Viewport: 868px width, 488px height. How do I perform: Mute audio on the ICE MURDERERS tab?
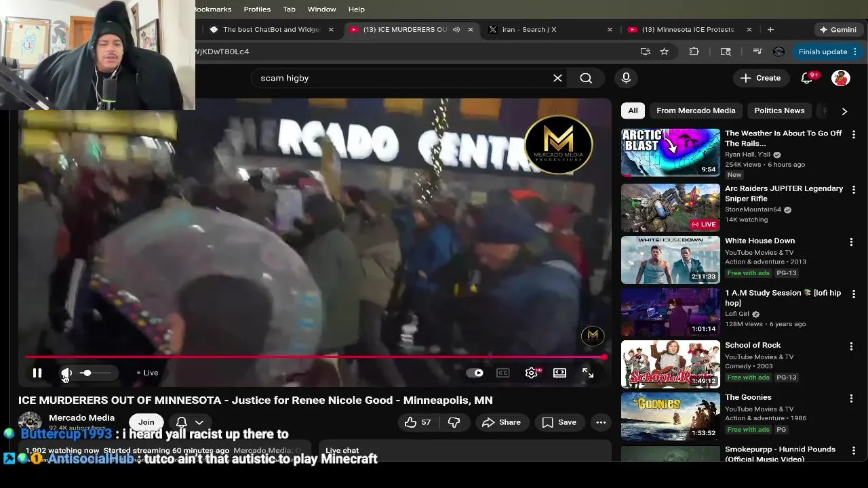pos(456,30)
